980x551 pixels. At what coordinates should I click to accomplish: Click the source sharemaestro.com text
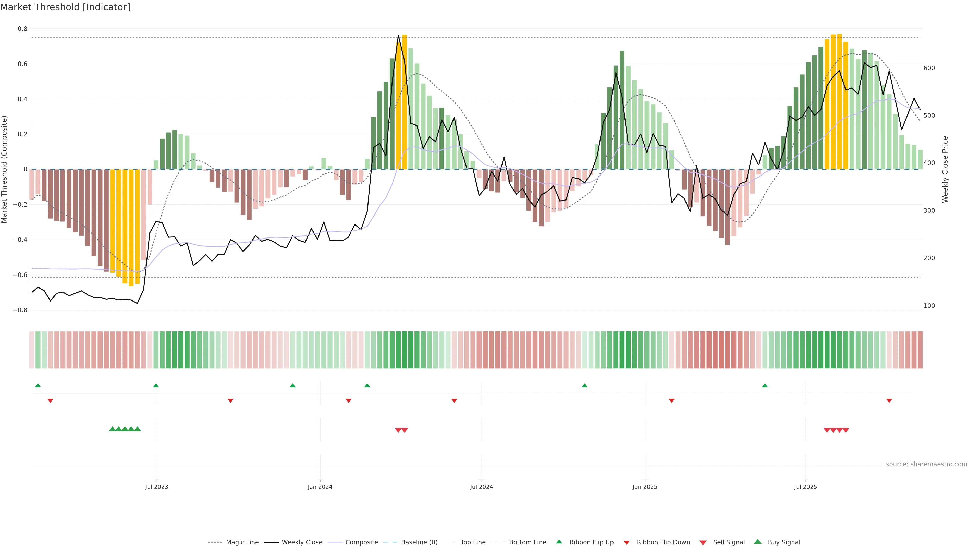926,464
